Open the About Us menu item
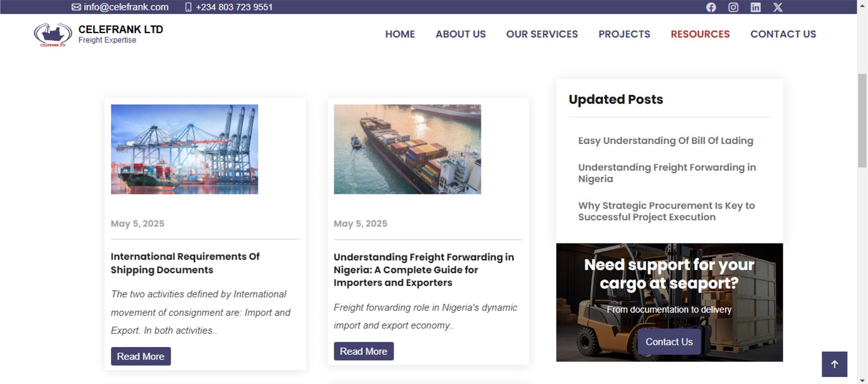The width and height of the screenshot is (868, 384). click(461, 34)
